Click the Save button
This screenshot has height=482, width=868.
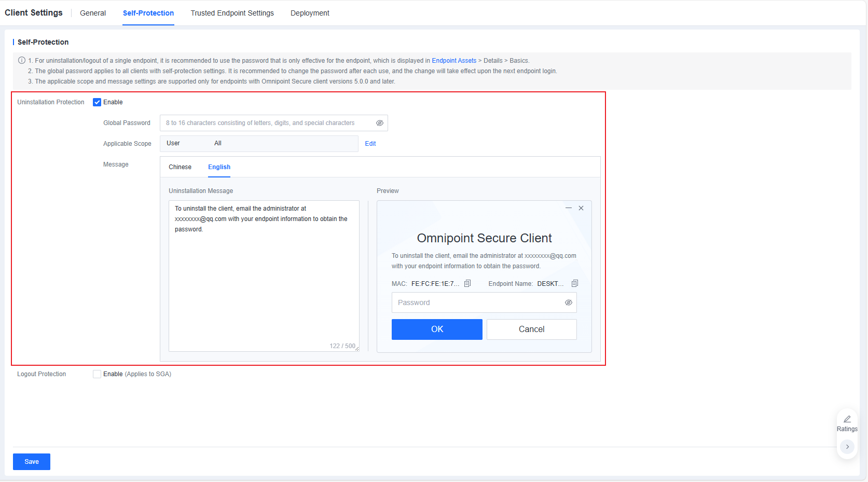32,462
